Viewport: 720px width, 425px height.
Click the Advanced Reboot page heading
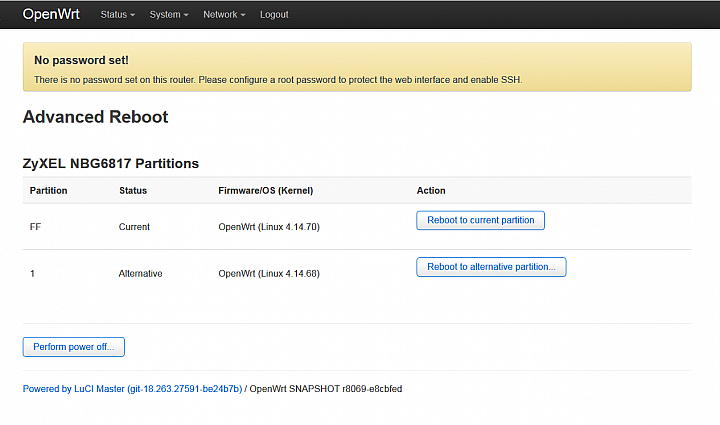[96, 117]
